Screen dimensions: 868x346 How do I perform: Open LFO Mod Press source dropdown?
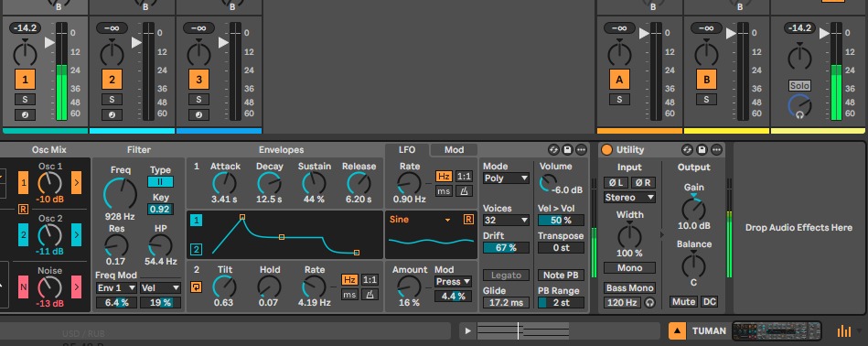pyautogui.click(x=453, y=282)
